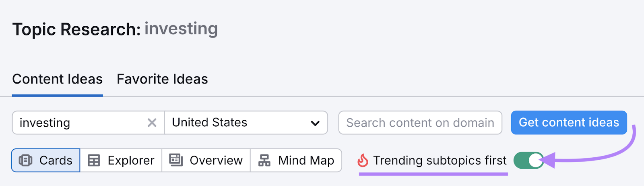
Task: Click the Trending subtopics first label
Action: (x=440, y=161)
